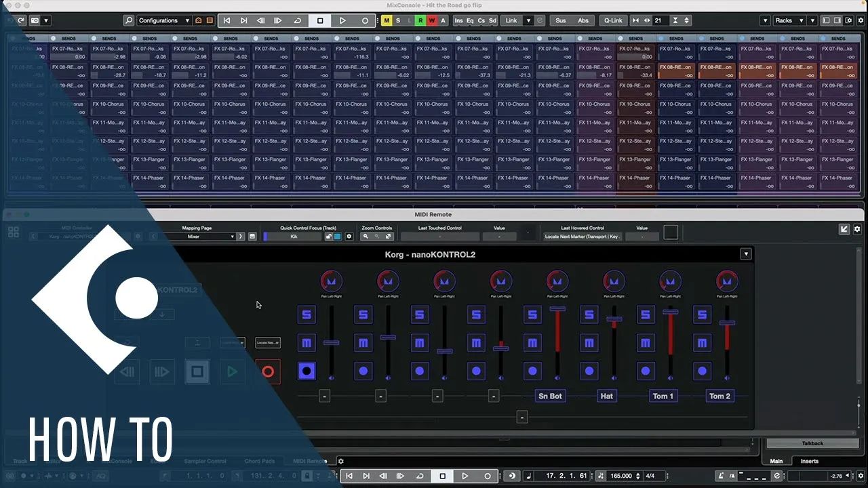Click the Solo S button for Sn Bot
This screenshot has width=868, height=488.
coord(532,314)
